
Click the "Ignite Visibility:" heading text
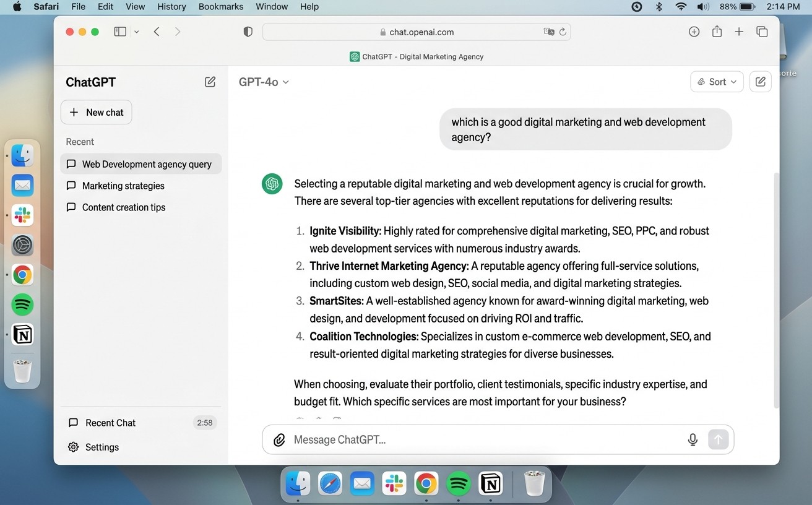coord(345,231)
